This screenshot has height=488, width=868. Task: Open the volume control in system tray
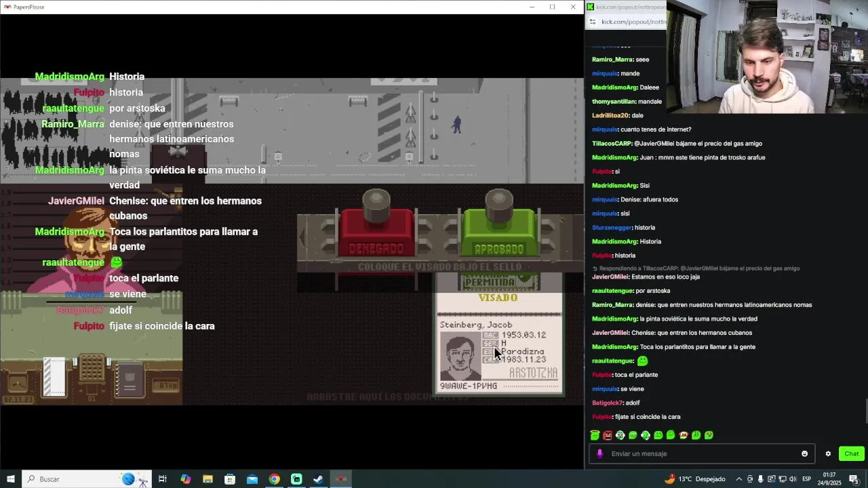pyautogui.click(x=793, y=479)
